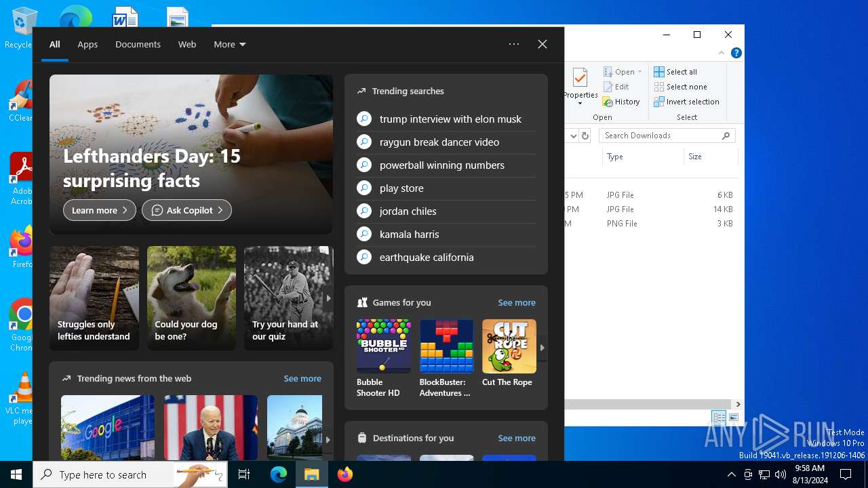Open the Bubble Shooter HD game
Image resolution: width=868 pixels, height=488 pixels.
click(384, 359)
